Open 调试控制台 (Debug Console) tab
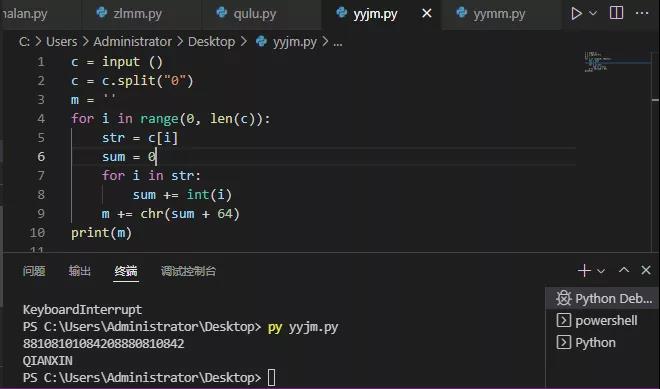The width and height of the screenshot is (660, 389). 188,271
